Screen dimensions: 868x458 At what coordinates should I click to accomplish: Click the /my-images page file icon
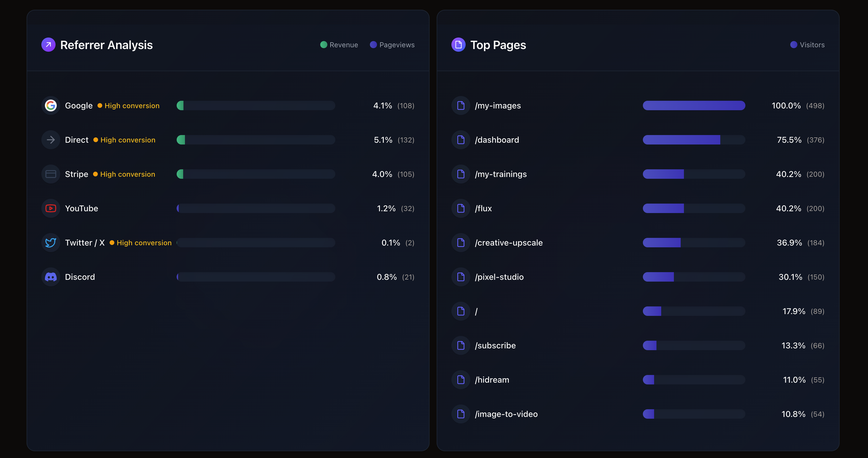461,105
